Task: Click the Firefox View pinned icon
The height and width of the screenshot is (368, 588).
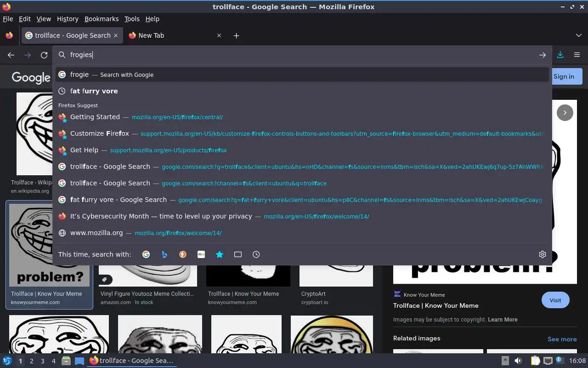Action: point(9,35)
